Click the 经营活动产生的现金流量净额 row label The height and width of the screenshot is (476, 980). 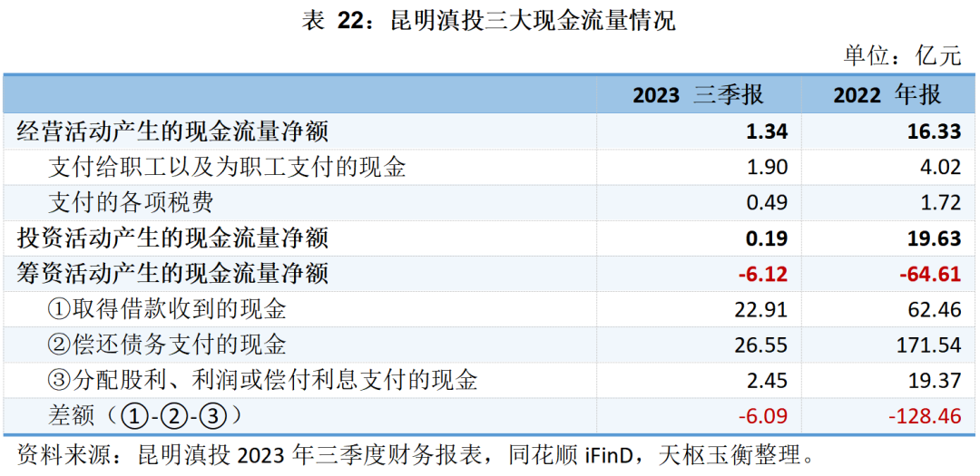coord(172,131)
